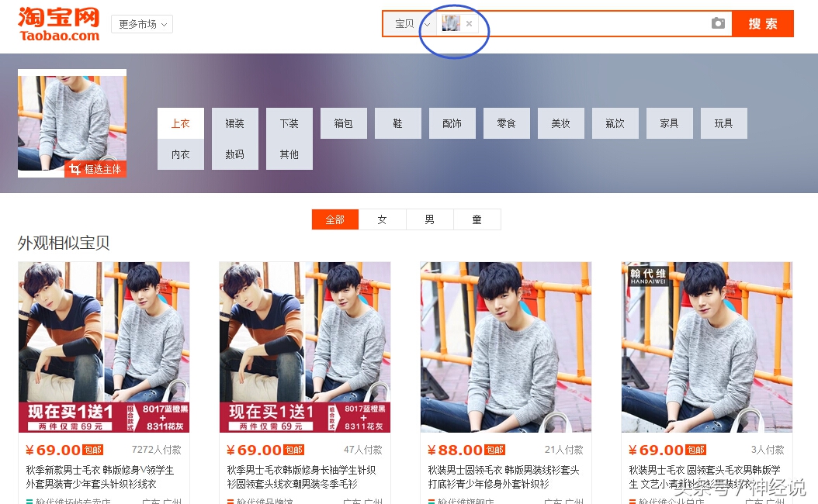Switch to the 上衣 category tab

pos(180,123)
